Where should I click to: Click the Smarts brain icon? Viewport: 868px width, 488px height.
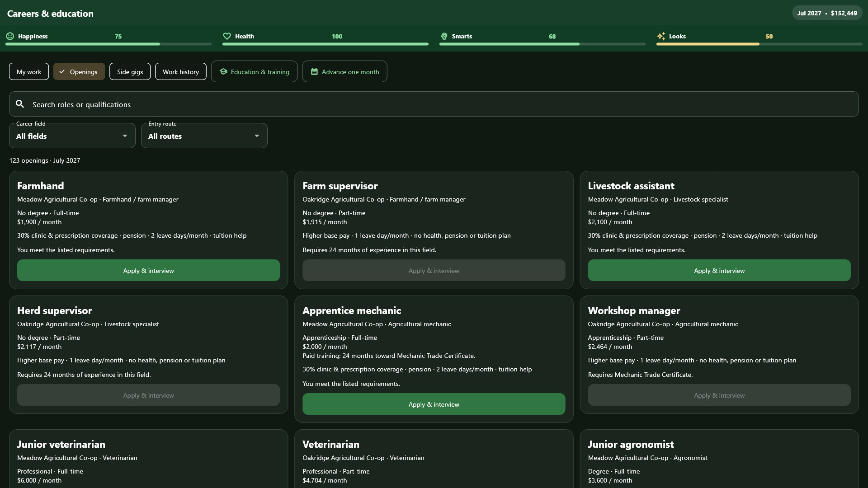click(x=444, y=36)
